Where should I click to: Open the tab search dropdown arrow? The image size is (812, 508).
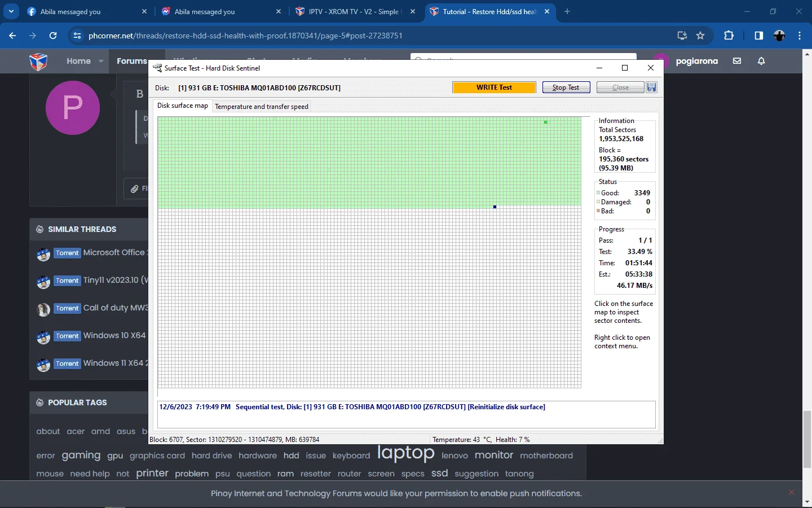tap(11, 11)
